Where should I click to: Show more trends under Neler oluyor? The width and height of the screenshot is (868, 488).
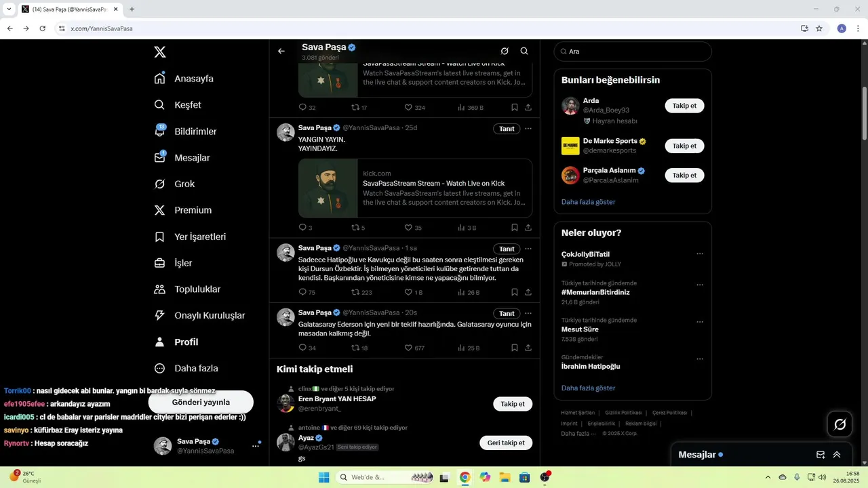(x=588, y=388)
